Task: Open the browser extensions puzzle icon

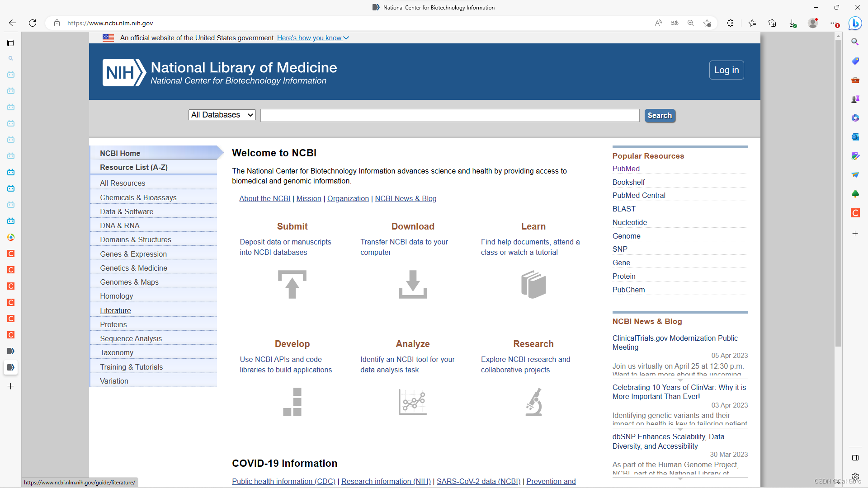Action: click(x=730, y=23)
